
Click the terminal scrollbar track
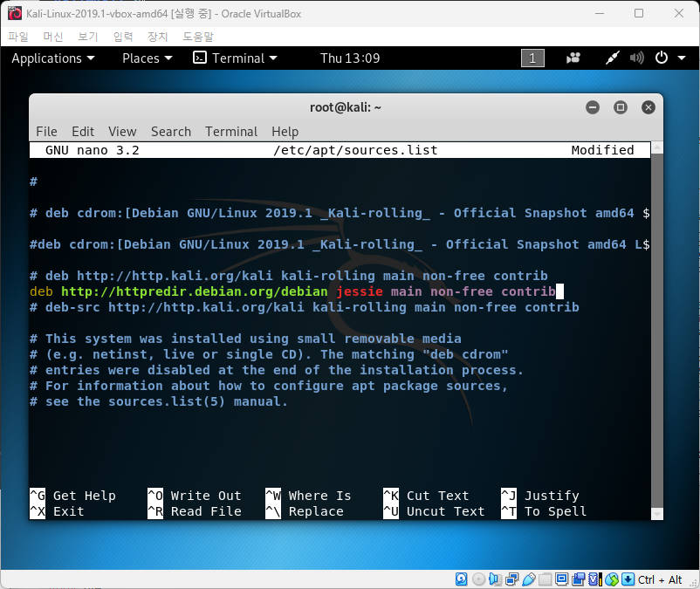click(x=656, y=330)
